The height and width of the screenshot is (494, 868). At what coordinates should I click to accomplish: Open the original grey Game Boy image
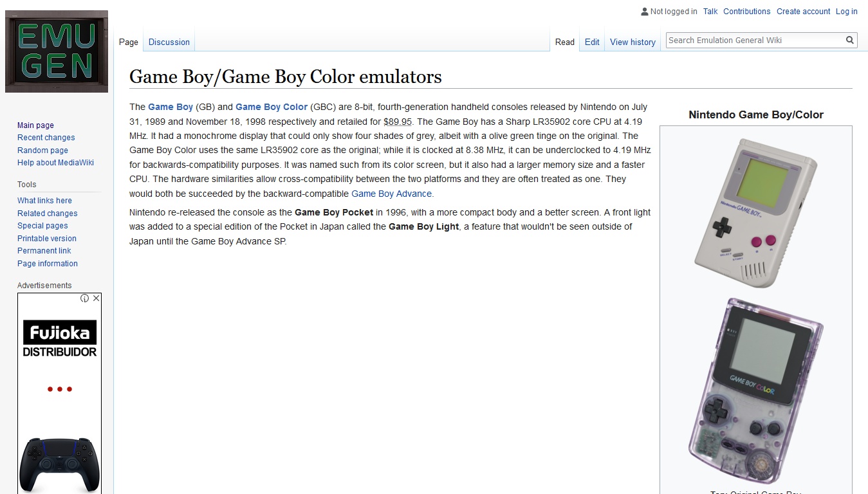click(x=755, y=213)
